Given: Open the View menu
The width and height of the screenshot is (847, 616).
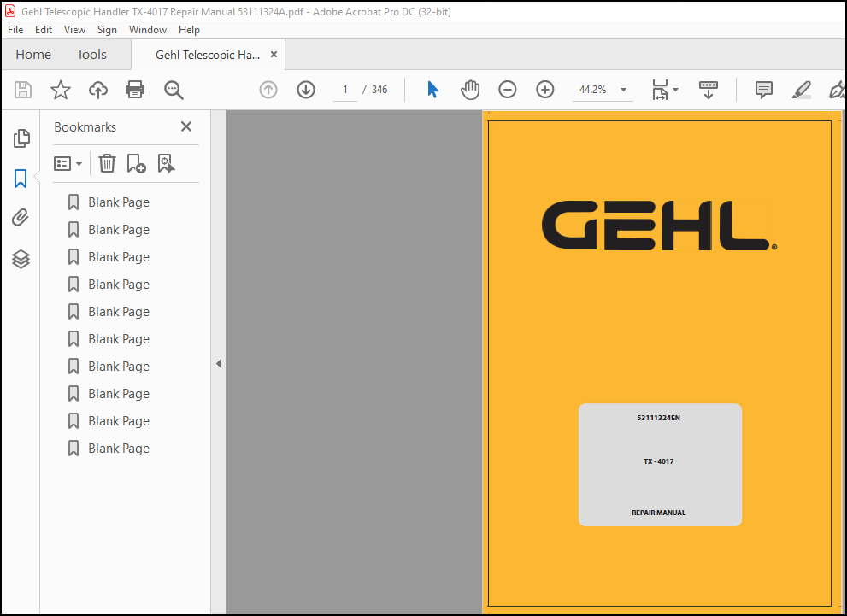Looking at the screenshot, I should 74,30.
